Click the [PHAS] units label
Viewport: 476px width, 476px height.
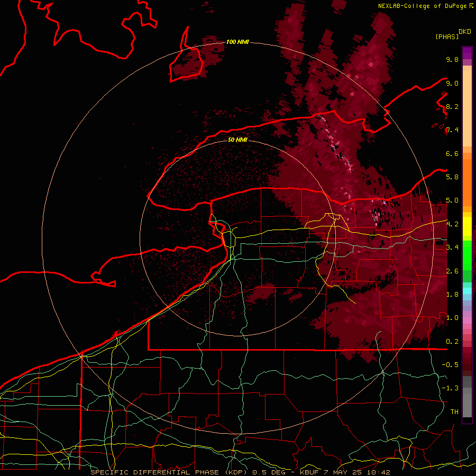[x=447, y=36]
